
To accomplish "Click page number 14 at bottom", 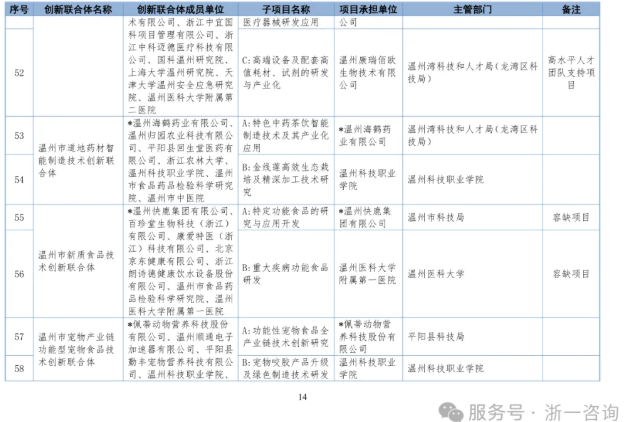I will coord(304,396).
